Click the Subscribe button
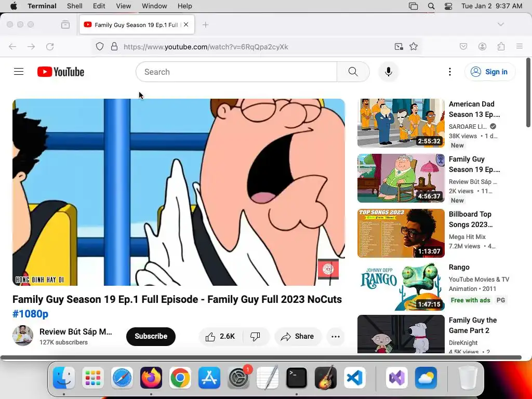532x399 pixels. (151, 336)
